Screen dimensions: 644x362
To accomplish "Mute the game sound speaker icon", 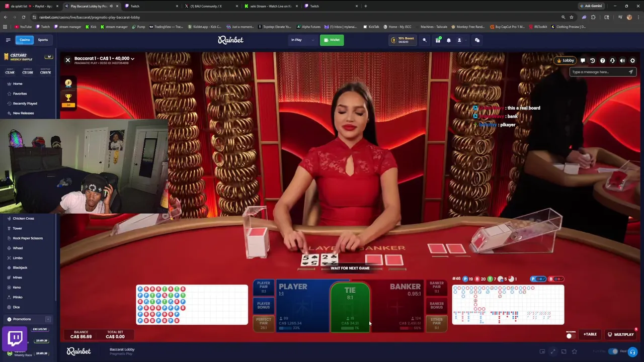I will [x=622, y=61].
